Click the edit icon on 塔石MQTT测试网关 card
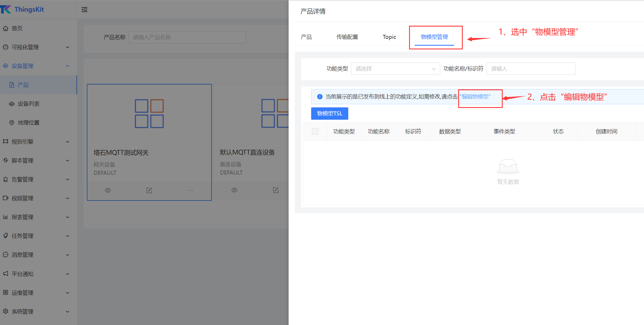 coord(149,190)
